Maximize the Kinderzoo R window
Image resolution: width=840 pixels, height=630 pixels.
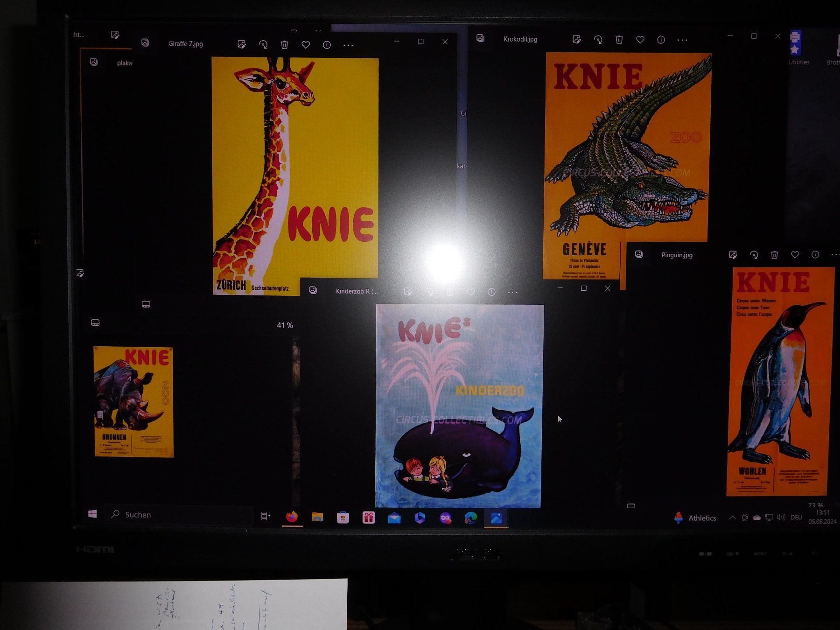click(x=584, y=288)
